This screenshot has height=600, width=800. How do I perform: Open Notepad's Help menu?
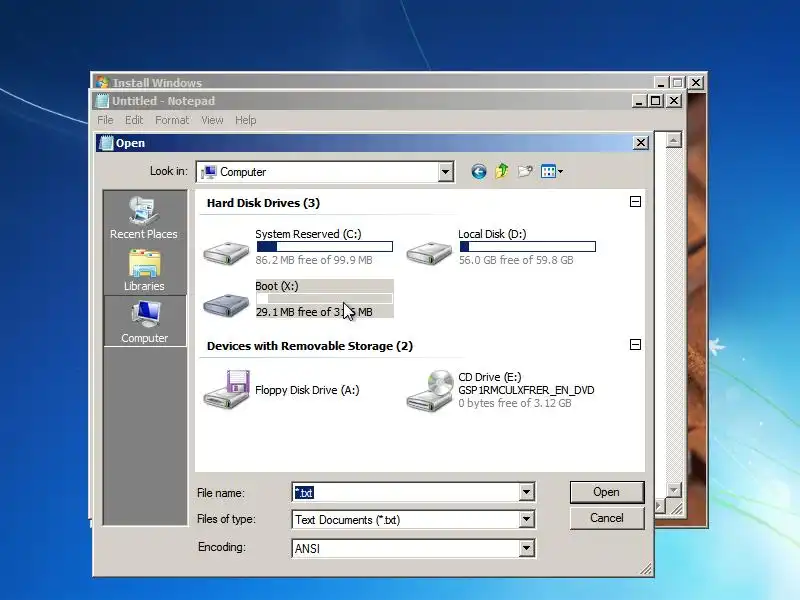[245, 120]
